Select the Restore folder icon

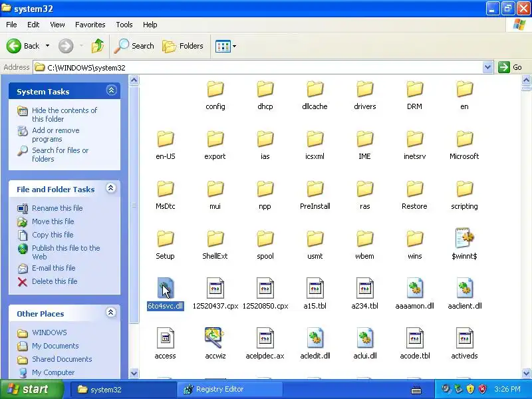point(414,189)
